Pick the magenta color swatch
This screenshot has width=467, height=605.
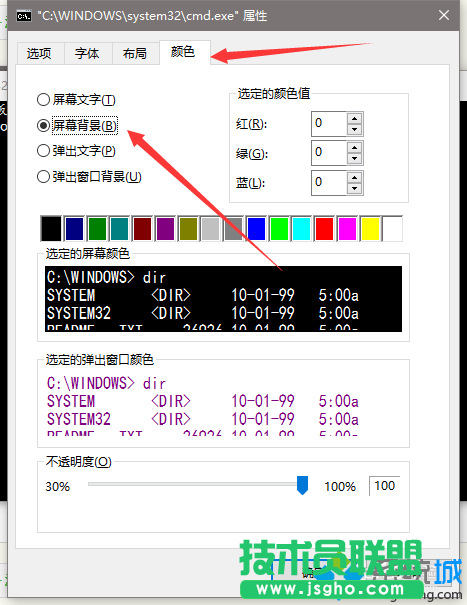tap(347, 229)
